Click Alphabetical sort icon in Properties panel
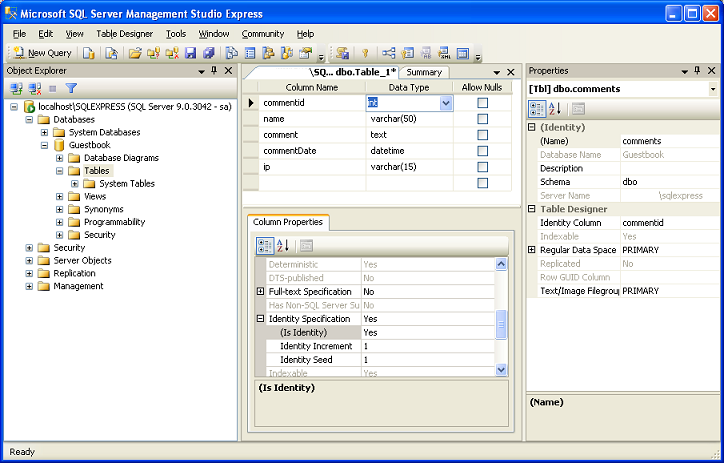Viewport: 724px width, 463px height. (x=555, y=109)
